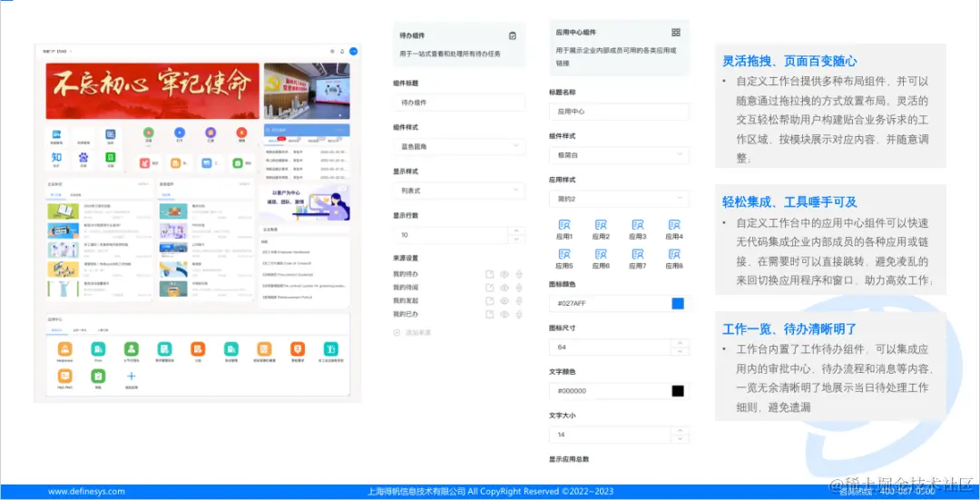This screenshot has height=500, width=980.
Task: Click the red 不忘初心 牢记使命 banner
Action: point(152,91)
